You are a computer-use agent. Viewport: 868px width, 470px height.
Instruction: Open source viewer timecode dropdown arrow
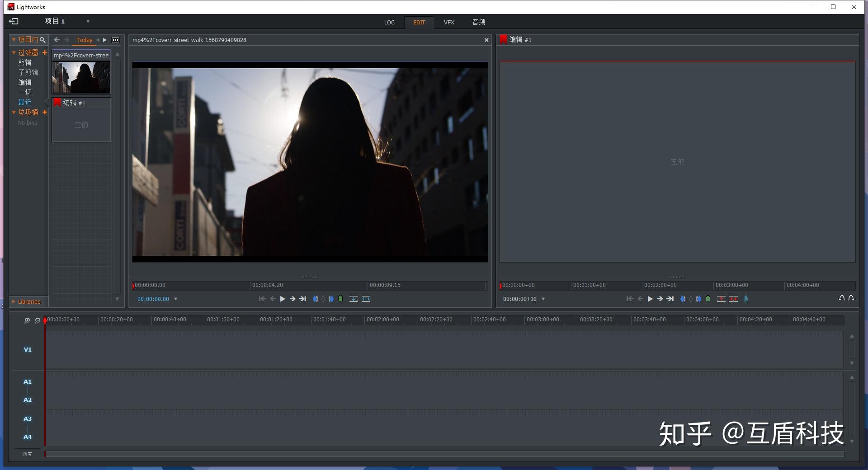pos(176,299)
